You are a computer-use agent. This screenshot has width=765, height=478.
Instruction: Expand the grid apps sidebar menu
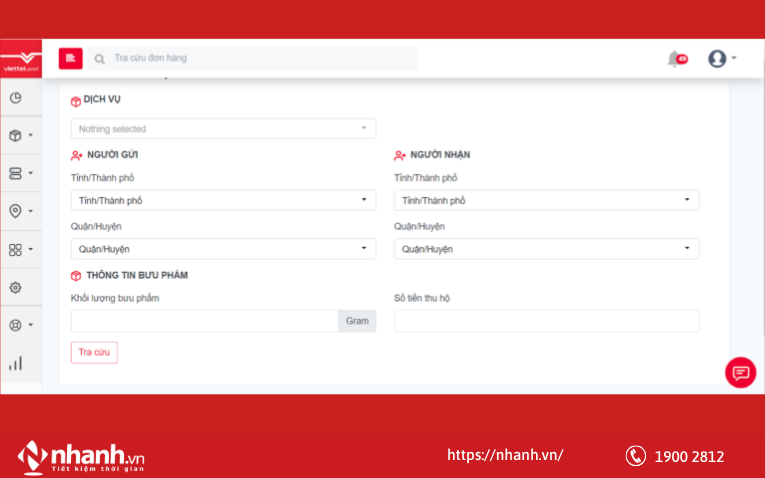pos(20,249)
